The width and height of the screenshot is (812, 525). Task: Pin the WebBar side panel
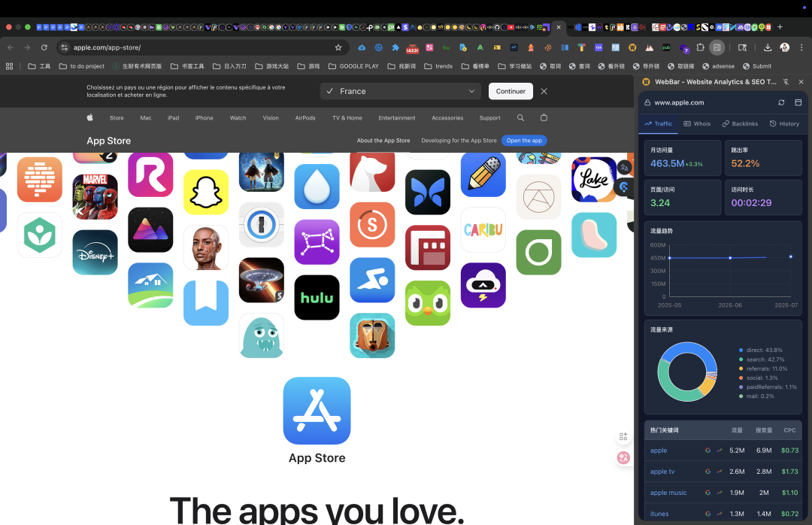(x=786, y=82)
